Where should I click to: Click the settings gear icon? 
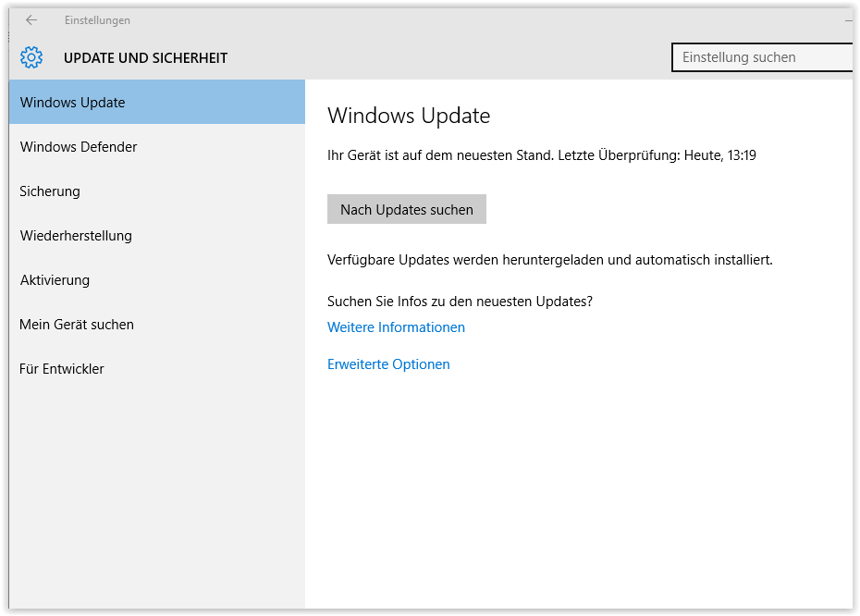point(31,57)
